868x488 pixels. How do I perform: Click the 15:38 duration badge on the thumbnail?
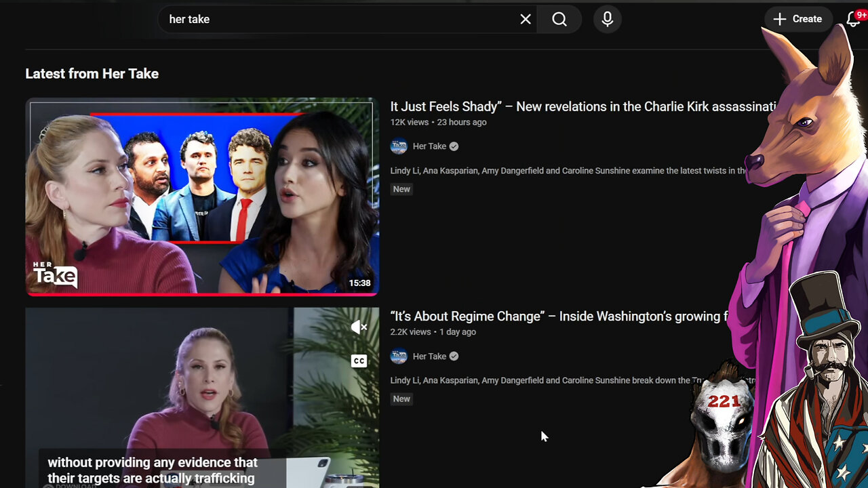(x=359, y=283)
